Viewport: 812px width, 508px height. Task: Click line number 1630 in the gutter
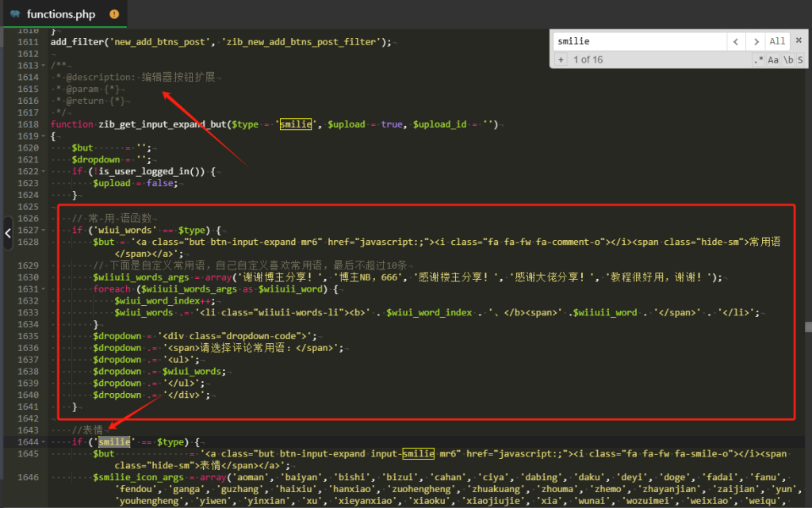click(28, 277)
